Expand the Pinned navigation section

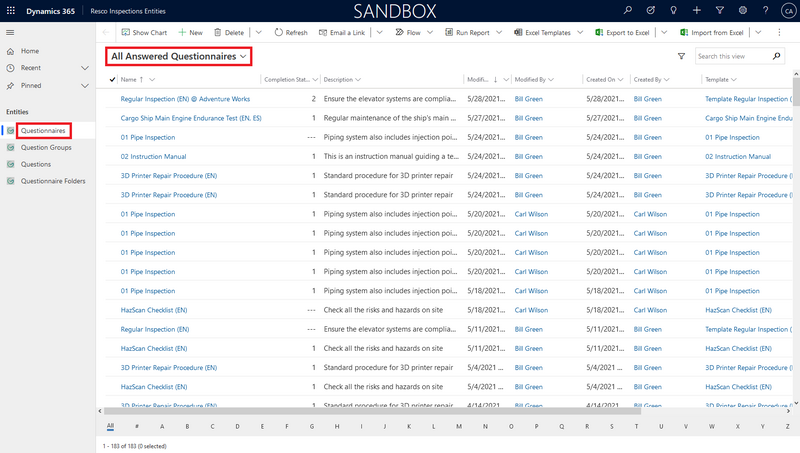point(84,86)
